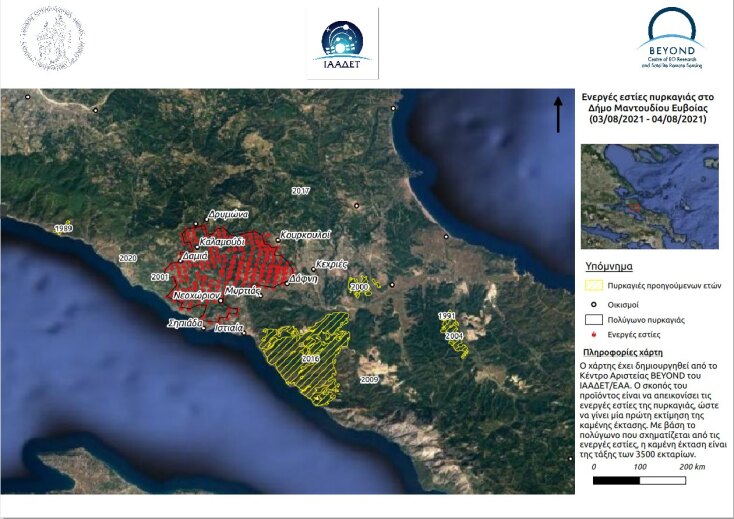
Task: Click the yellow hatched previous-fires legend swatch
Action: click(x=594, y=286)
